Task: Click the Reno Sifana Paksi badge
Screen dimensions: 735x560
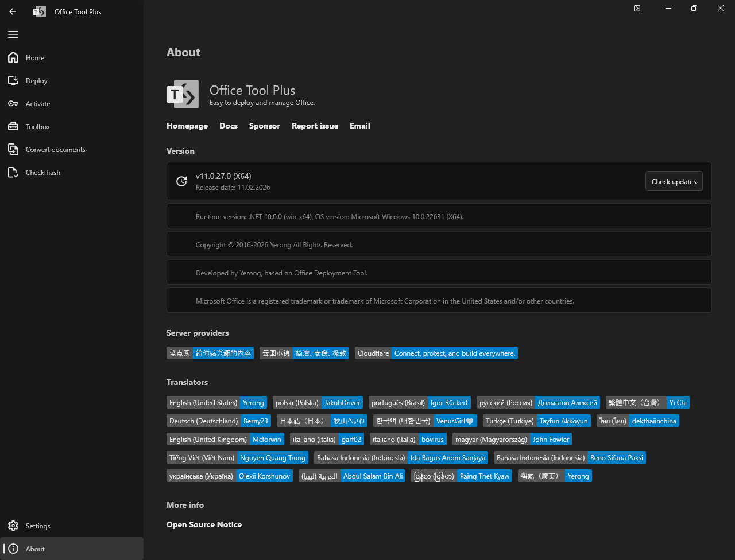Action: coord(570,457)
